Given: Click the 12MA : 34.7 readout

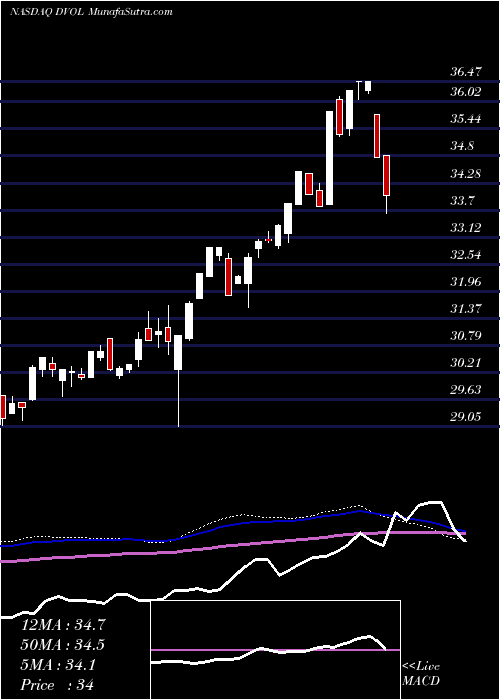Looking at the screenshot, I should click(x=63, y=624).
